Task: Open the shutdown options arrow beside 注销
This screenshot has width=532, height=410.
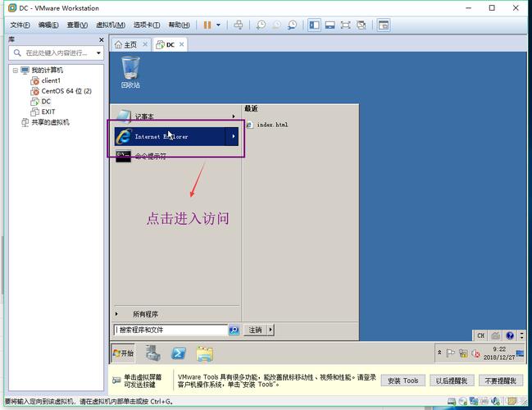Action: coord(271,330)
